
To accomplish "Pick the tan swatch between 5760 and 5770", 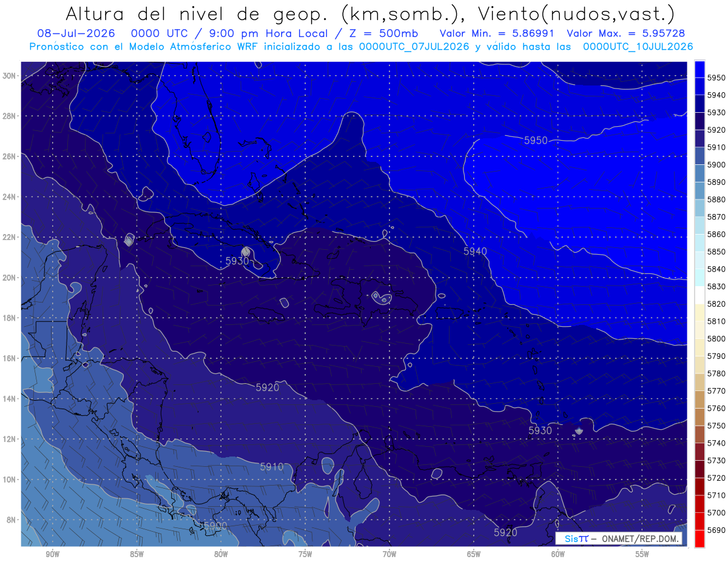I will point(699,399).
